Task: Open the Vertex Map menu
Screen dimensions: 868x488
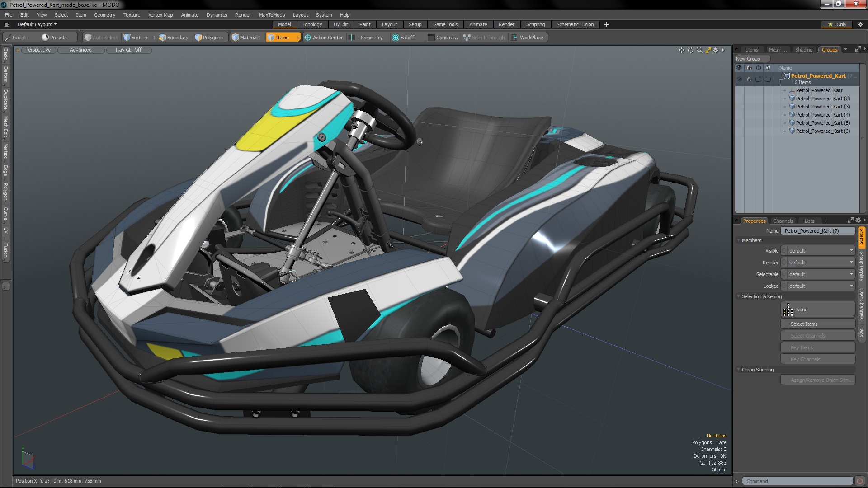Action: coord(160,15)
